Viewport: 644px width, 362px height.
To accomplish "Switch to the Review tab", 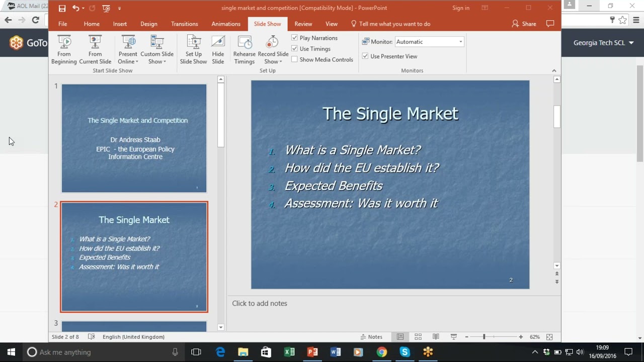I will 303,24.
